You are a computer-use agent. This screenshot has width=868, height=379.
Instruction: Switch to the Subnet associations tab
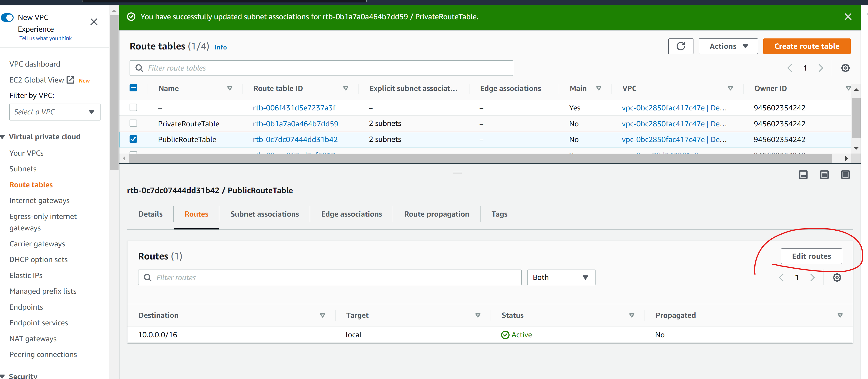coord(264,214)
